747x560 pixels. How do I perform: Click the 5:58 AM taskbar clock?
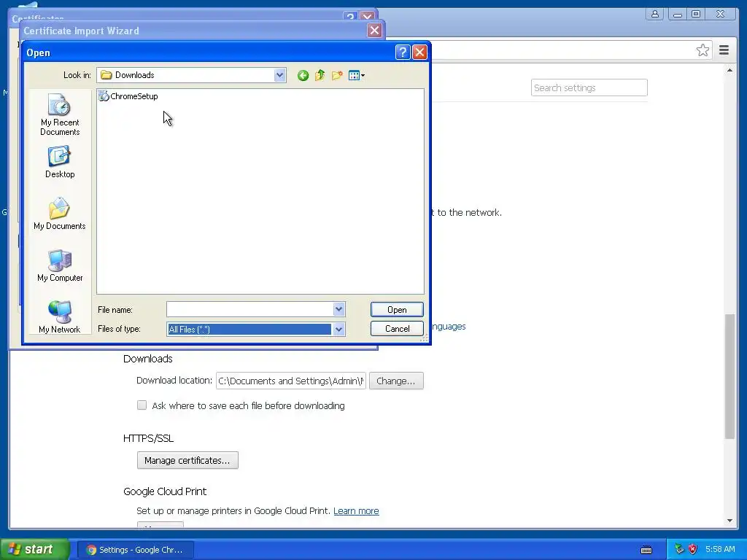point(720,549)
